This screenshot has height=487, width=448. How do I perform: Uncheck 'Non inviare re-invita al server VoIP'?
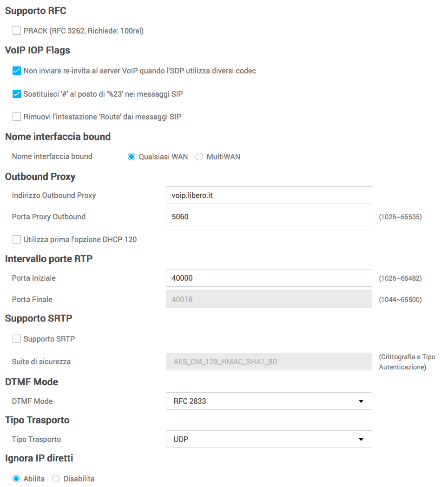coord(17,71)
